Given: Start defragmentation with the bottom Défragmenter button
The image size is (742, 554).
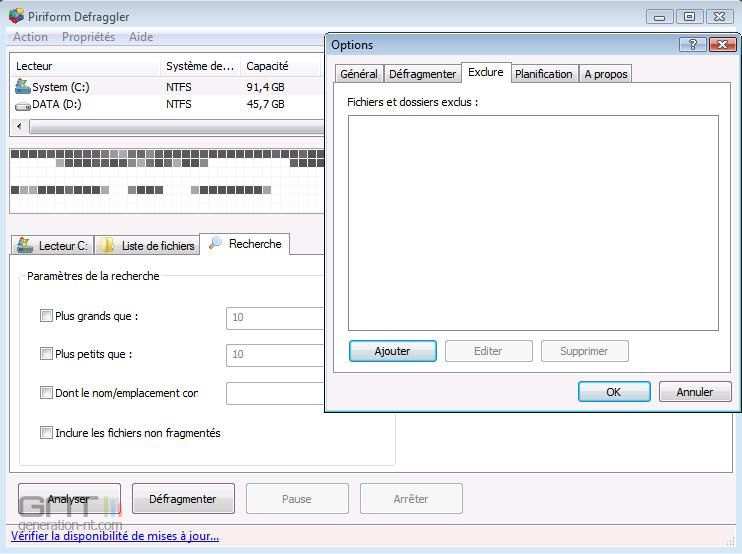Looking at the screenshot, I should coord(183,499).
